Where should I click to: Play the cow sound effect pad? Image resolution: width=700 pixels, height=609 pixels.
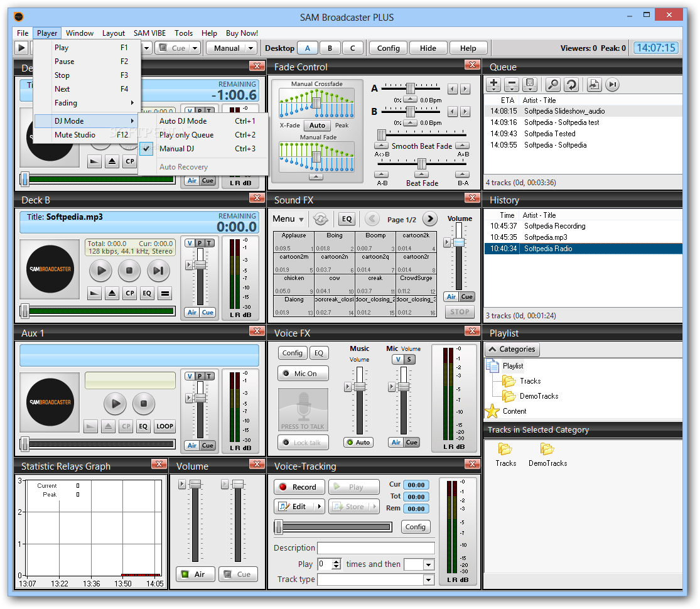click(335, 284)
